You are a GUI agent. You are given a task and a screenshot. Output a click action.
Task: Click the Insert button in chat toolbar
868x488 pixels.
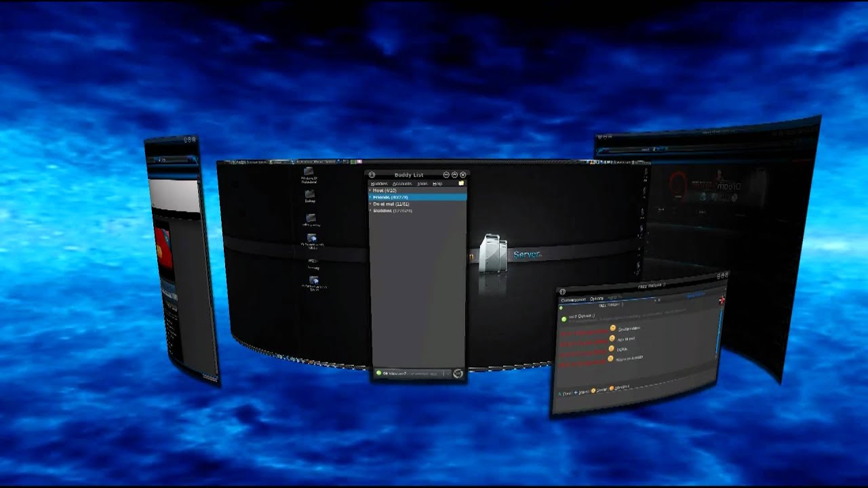point(581,392)
